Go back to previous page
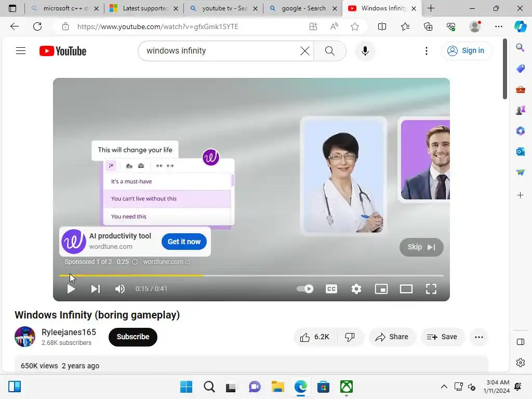Viewport: 532px width, 399px height. pyautogui.click(x=14, y=26)
